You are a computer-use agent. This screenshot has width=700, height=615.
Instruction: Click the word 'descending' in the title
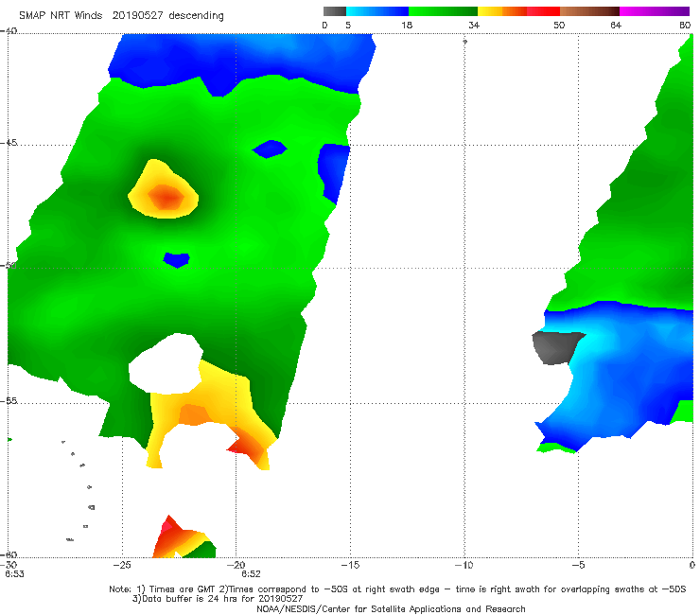coord(197,16)
